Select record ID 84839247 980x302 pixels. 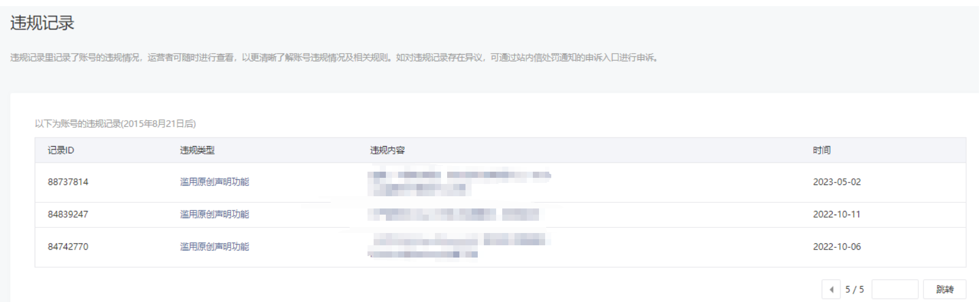tap(68, 214)
